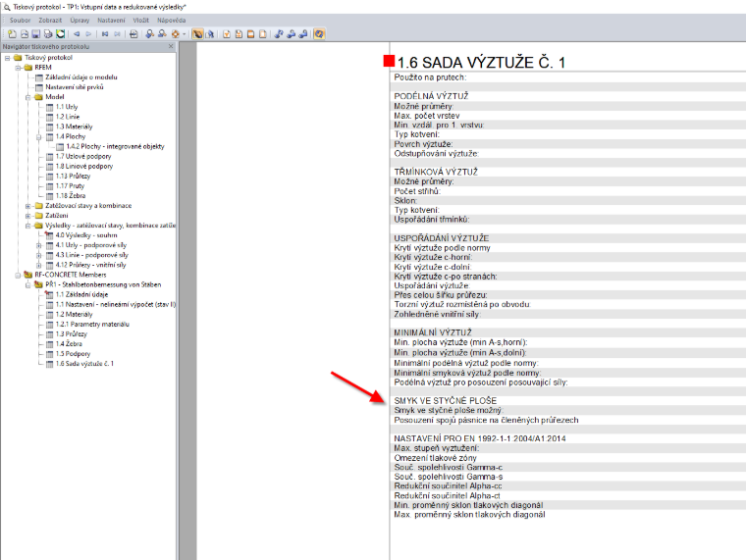Viewport: 746px width, 560px height.
Task: Select 1.1 Nastavení - nelineární výpočet entry
Action: click(x=116, y=305)
